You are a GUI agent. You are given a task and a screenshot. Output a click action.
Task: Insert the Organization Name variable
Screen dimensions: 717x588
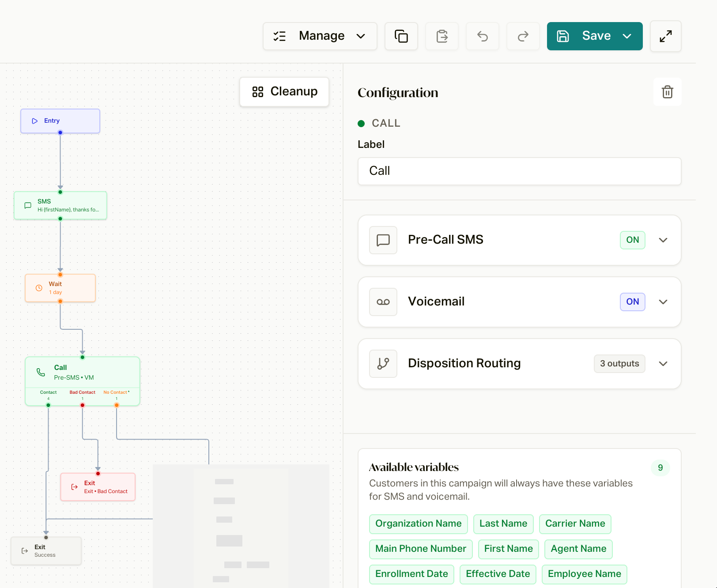point(419,524)
